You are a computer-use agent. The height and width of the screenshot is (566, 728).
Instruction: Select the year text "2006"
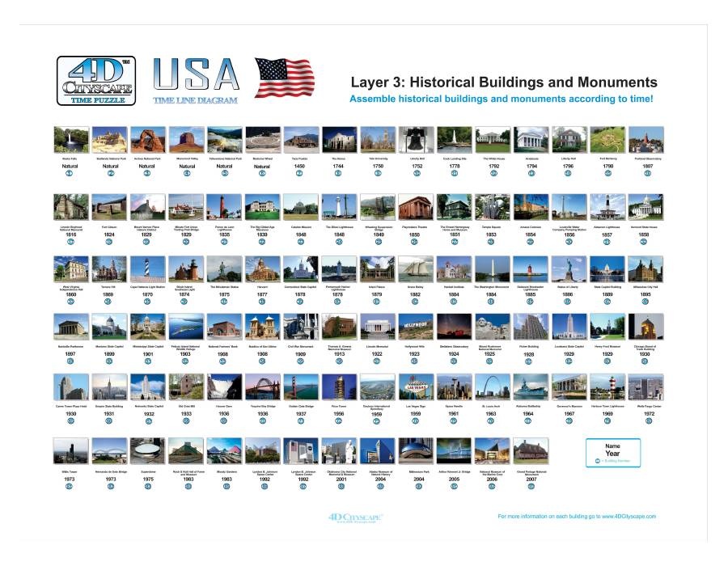(492, 479)
